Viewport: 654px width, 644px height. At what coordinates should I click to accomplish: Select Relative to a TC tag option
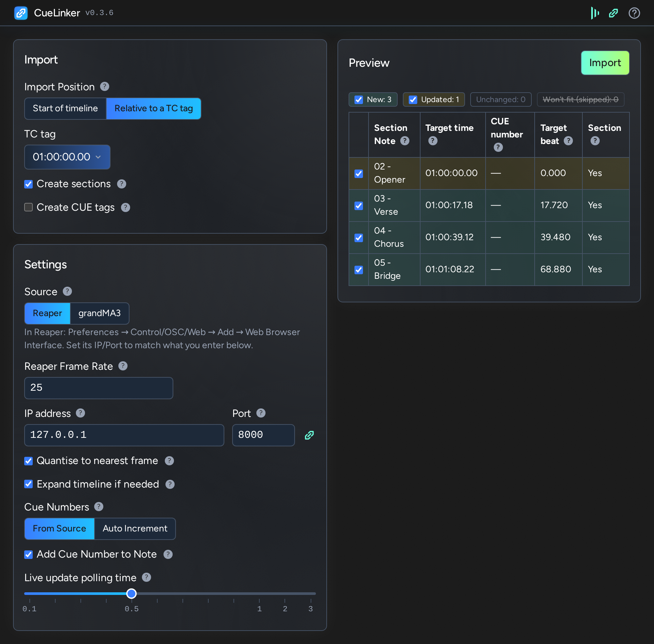154,109
